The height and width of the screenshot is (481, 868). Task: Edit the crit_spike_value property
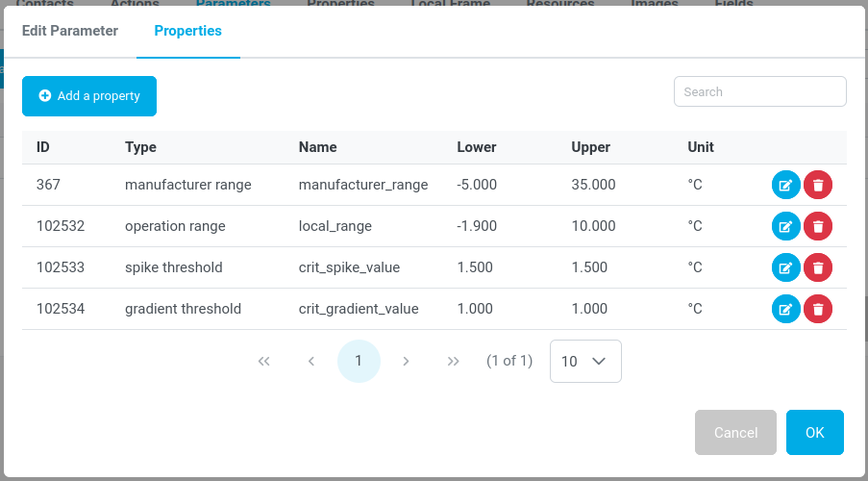pos(785,267)
